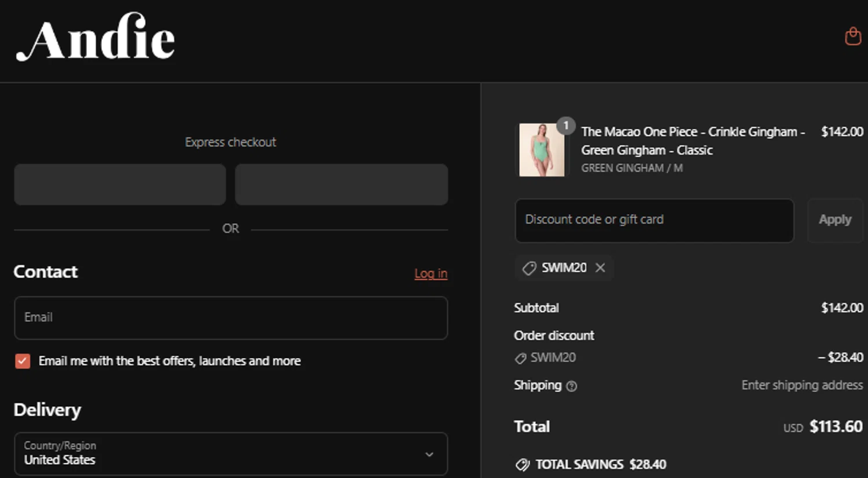Click the Total amount $113.60
This screenshot has width=868, height=478.
coord(836,426)
